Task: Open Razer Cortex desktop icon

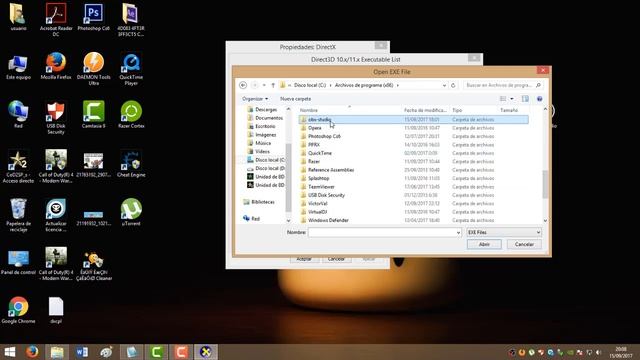Action: pos(131,114)
